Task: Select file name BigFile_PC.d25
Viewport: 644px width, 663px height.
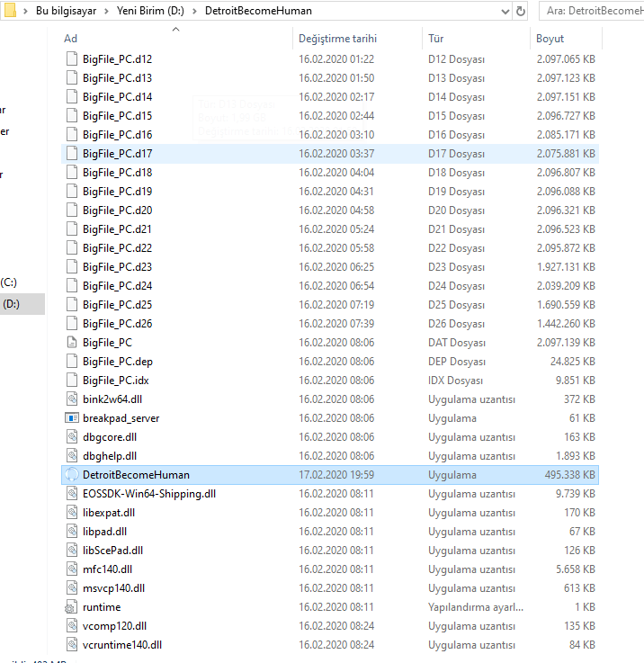Action: (x=117, y=305)
